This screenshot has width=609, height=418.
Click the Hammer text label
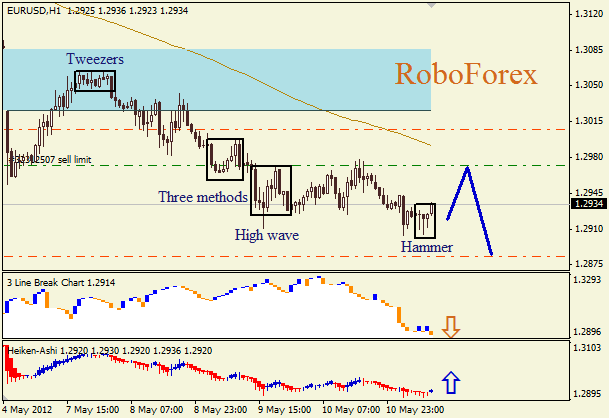[427, 247]
